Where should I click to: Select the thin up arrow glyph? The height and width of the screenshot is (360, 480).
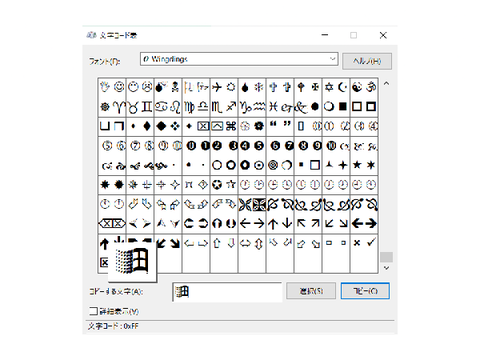pos(273,224)
